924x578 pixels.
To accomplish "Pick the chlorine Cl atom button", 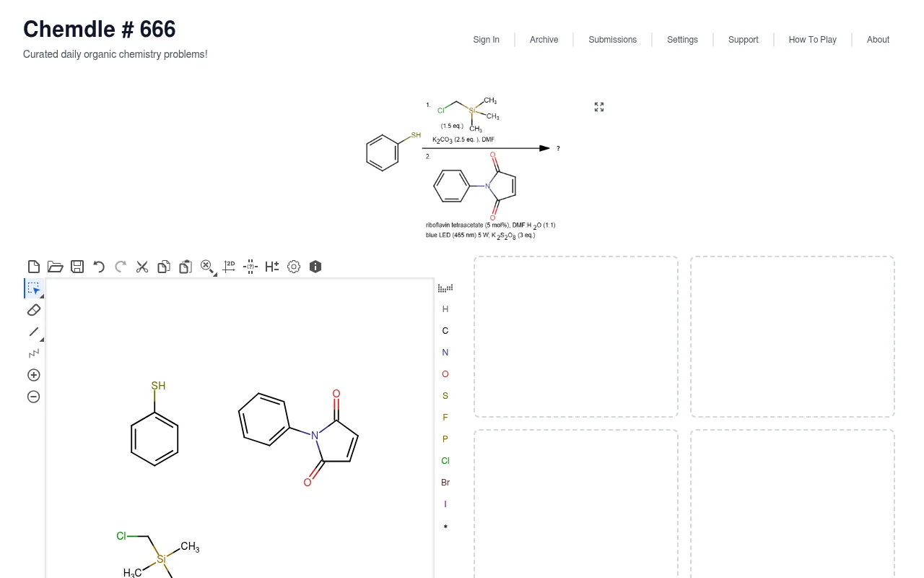I will point(445,461).
